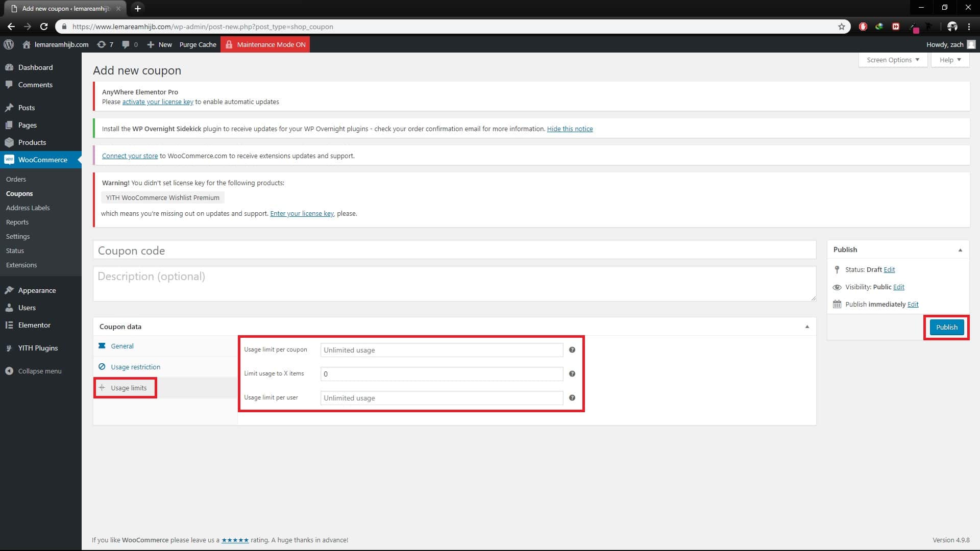Screen dimensions: 980x551
Task: Switch to the Usage restriction tab
Action: coord(135,367)
